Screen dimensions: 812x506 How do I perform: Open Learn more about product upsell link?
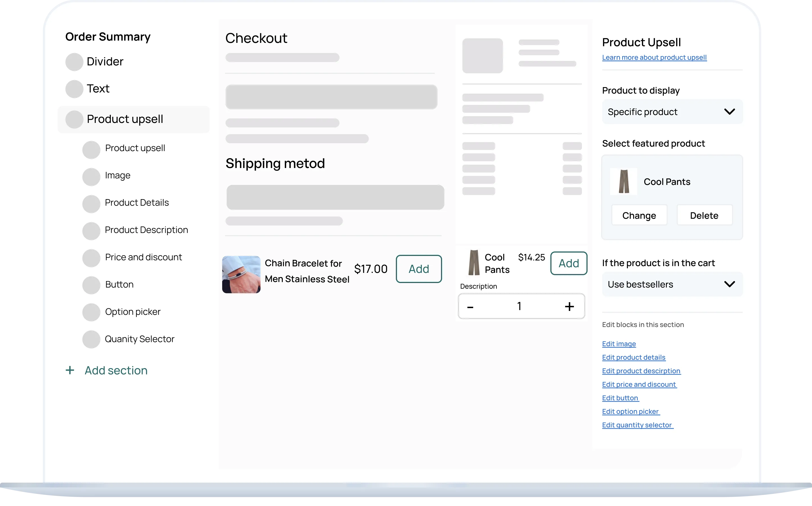click(x=654, y=58)
